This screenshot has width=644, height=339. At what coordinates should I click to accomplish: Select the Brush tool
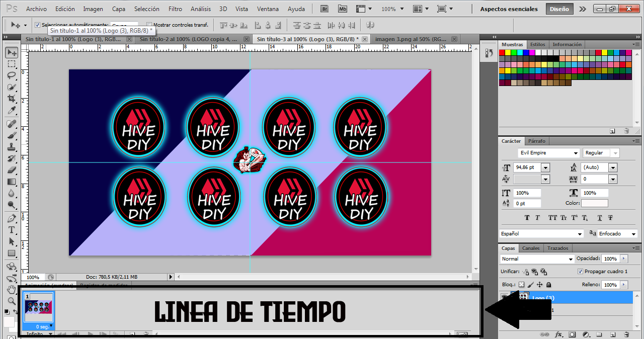point(12,135)
